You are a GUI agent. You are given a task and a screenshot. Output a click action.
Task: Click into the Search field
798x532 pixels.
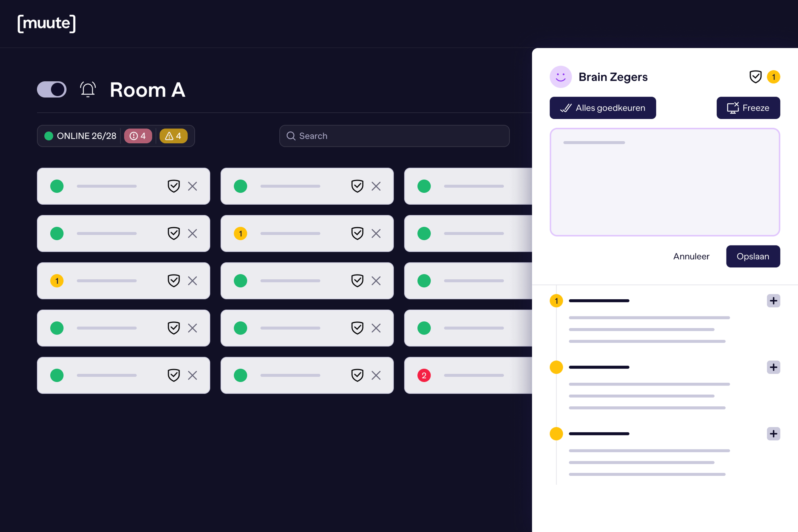(394, 136)
